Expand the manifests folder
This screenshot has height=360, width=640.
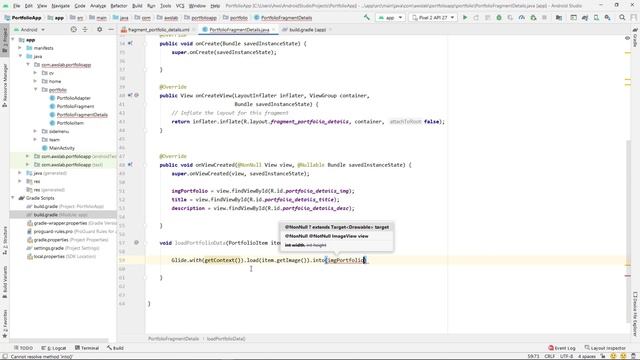20,48
